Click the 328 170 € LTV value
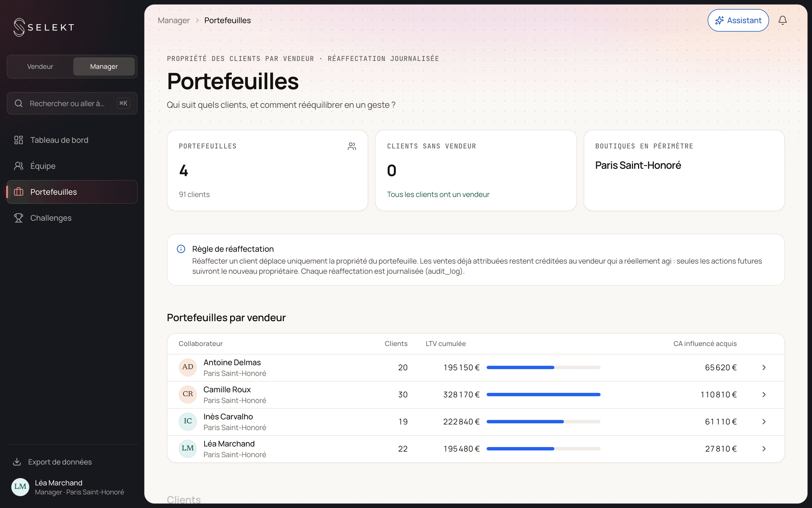 tap(461, 395)
